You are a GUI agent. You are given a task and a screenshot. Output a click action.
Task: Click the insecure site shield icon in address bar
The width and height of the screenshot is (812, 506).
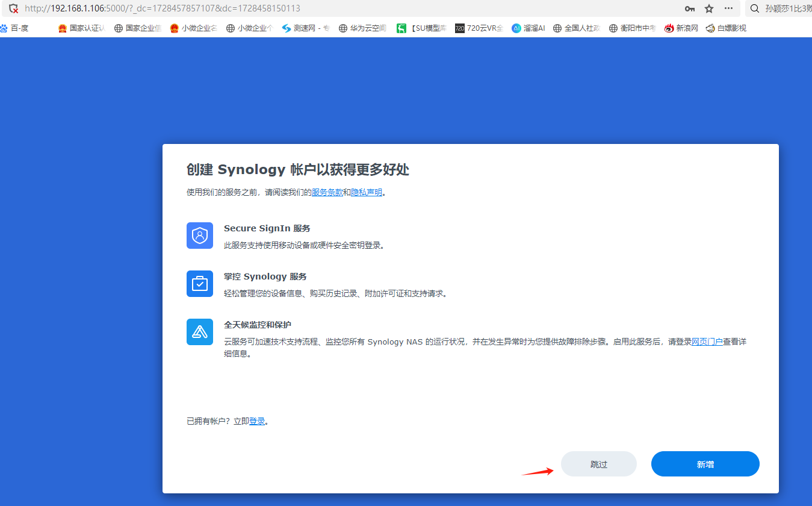13,8
